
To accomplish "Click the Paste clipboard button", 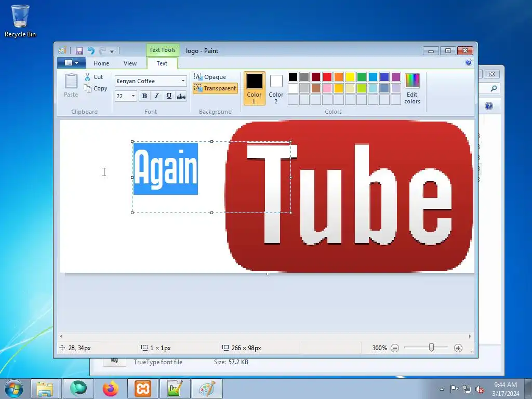I will point(71,86).
